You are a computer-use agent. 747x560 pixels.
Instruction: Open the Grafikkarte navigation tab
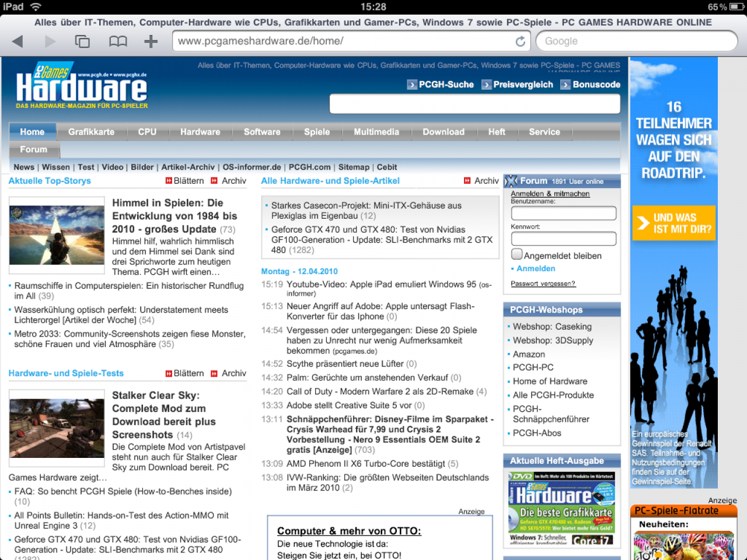point(91,132)
